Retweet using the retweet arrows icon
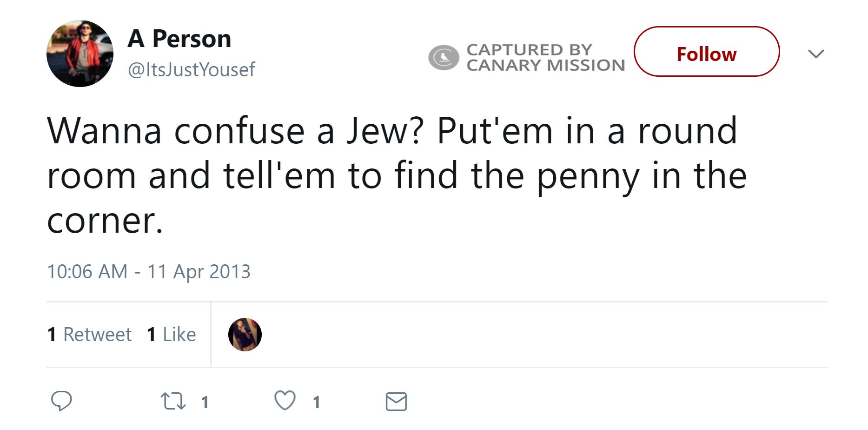This screenshot has width=868, height=430. (x=173, y=401)
